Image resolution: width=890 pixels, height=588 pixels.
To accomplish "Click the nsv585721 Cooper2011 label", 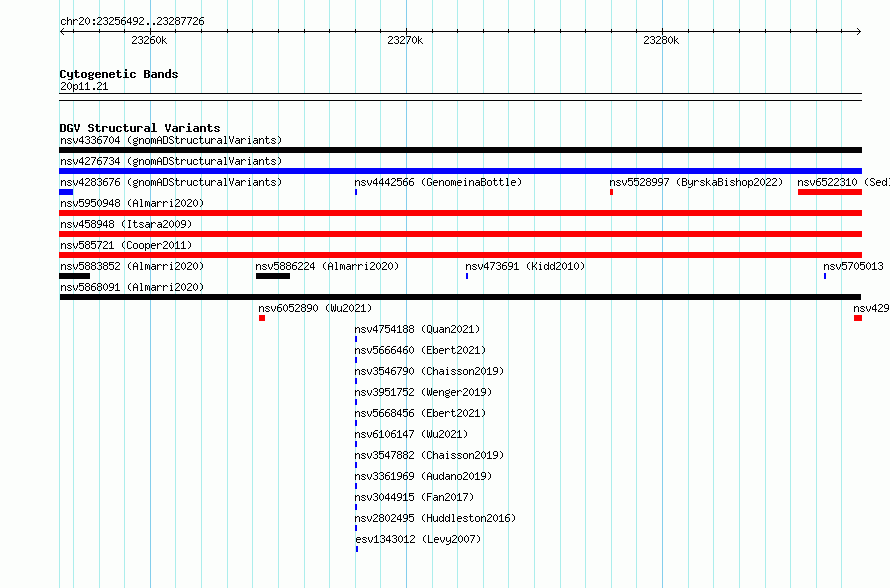I will 126,245.
